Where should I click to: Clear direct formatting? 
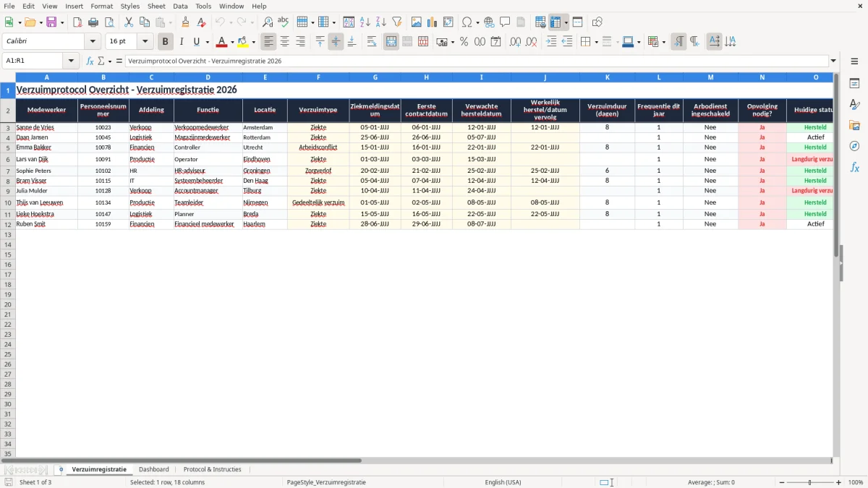(201, 22)
